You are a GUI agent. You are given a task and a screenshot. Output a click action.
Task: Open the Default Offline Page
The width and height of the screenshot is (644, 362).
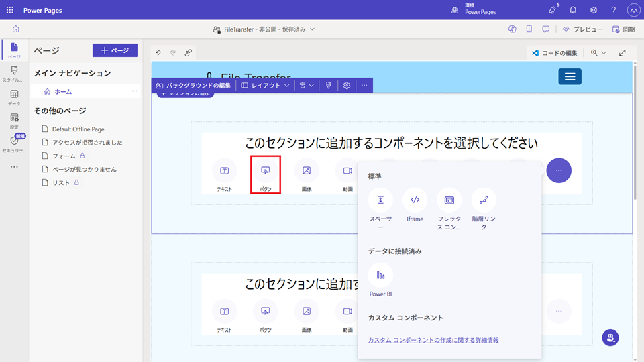point(78,129)
